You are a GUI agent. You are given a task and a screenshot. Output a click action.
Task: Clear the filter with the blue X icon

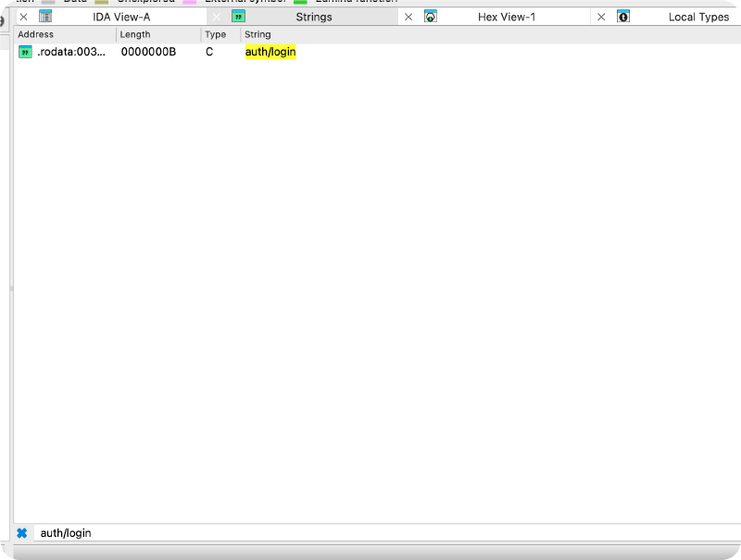point(22,533)
